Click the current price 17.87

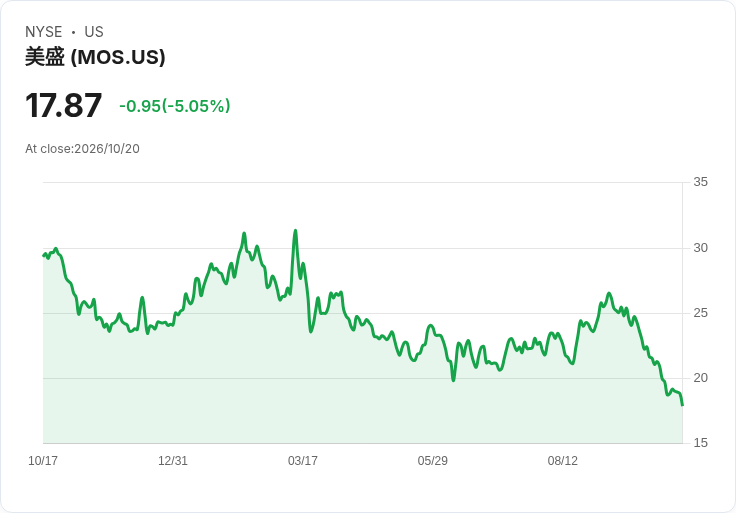[63, 105]
